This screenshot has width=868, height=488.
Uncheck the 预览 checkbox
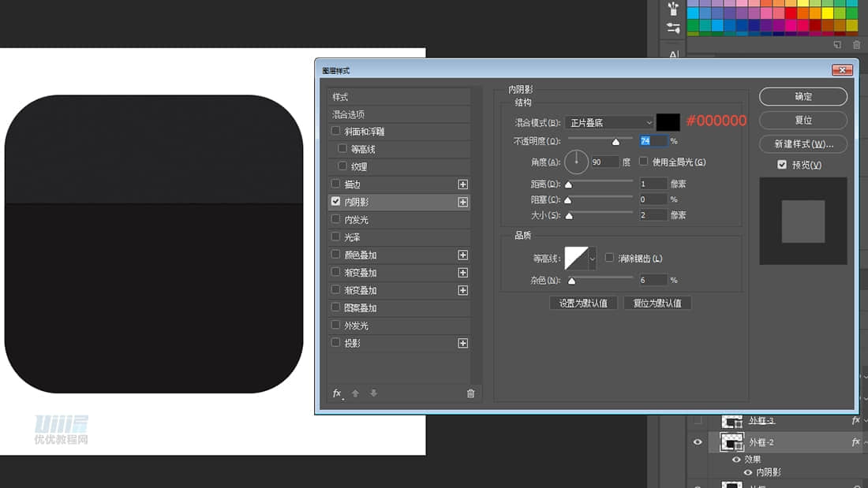click(782, 165)
